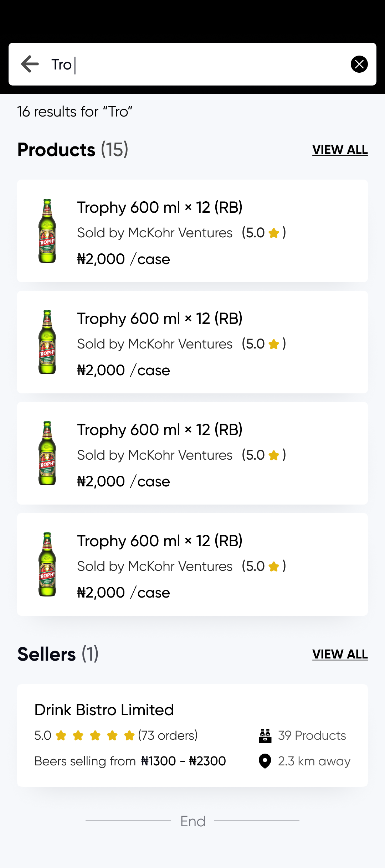The width and height of the screenshot is (385, 868).
Task: Tap the Sellers (1) section heading
Action: (58, 654)
